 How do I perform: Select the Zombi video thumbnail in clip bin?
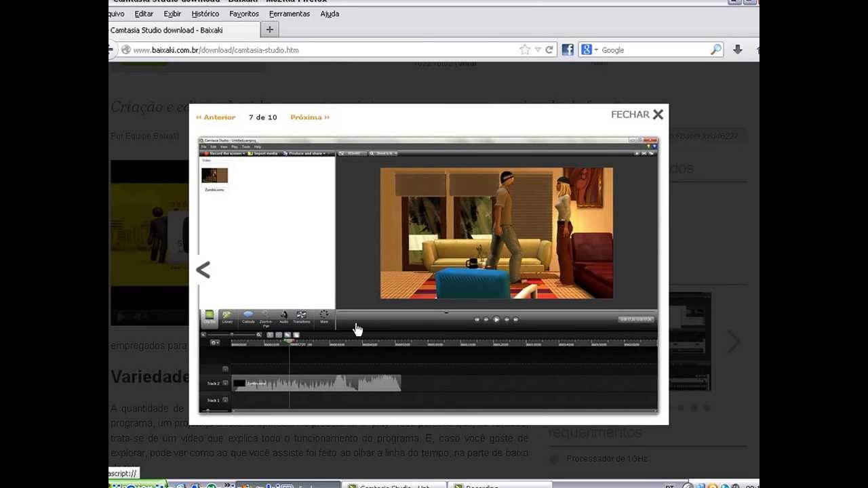click(x=214, y=176)
